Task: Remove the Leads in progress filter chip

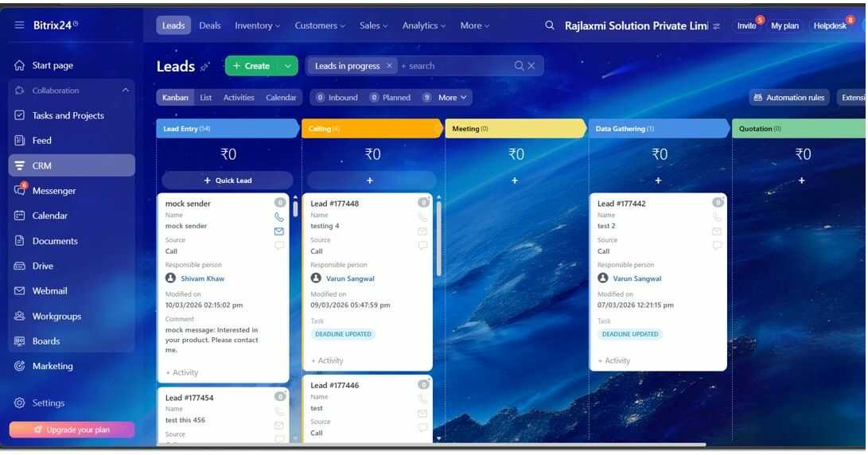Action: pyautogui.click(x=389, y=66)
